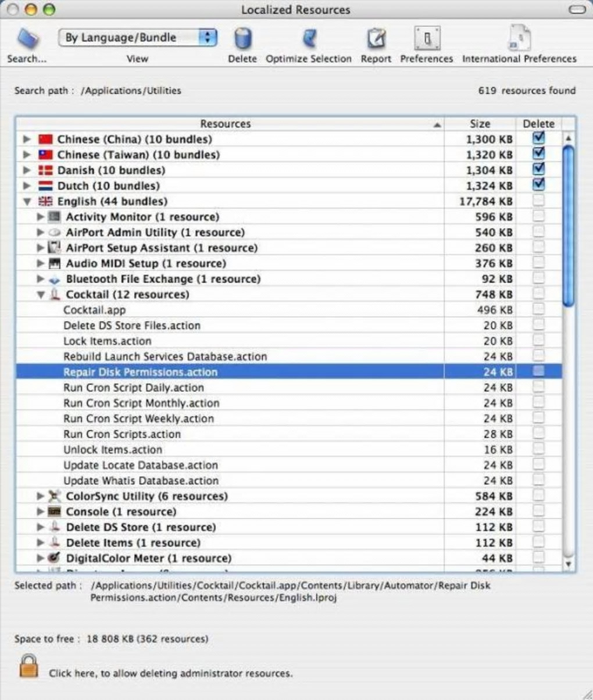Click the Optimize Selection icon
The width and height of the screenshot is (593, 700).
point(309,38)
